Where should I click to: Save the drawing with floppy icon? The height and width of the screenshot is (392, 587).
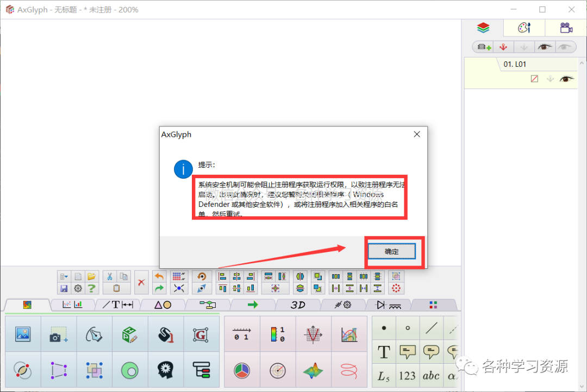point(64,288)
